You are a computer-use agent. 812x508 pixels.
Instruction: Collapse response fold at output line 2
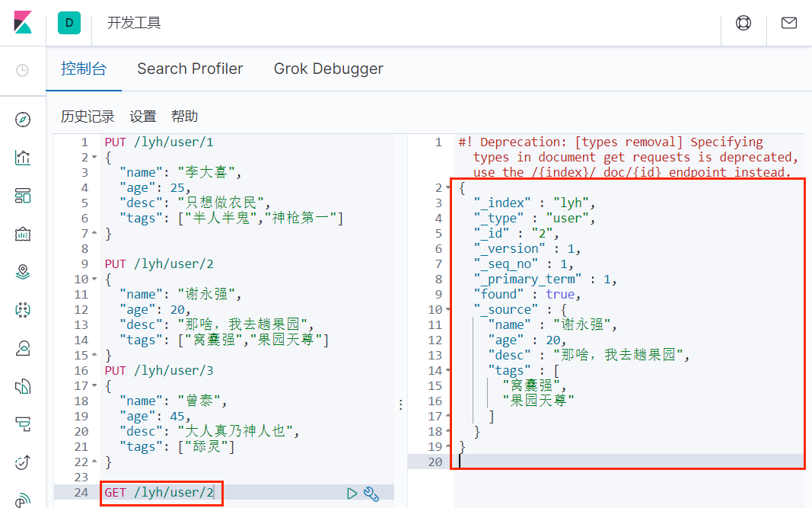click(x=448, y=187)
